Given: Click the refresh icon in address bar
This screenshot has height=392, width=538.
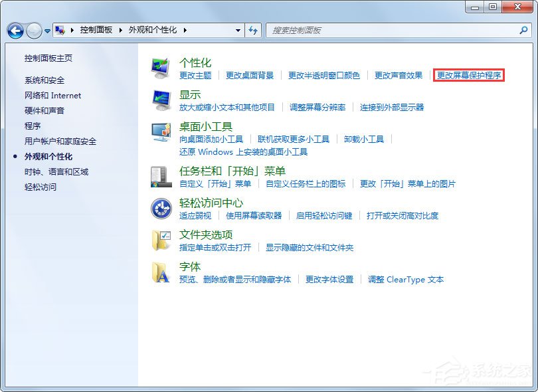Looking at the screenshot, I should [252, 31].
